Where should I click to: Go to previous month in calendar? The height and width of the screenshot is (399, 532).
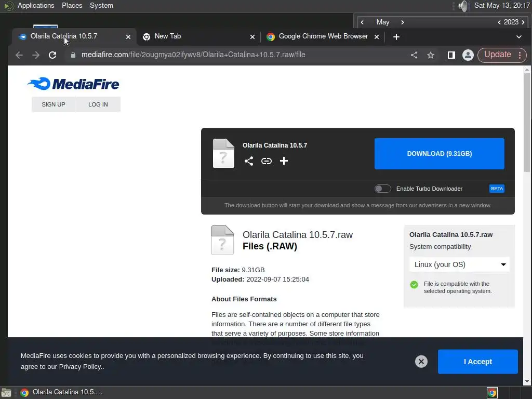click(x=362, y=22)
